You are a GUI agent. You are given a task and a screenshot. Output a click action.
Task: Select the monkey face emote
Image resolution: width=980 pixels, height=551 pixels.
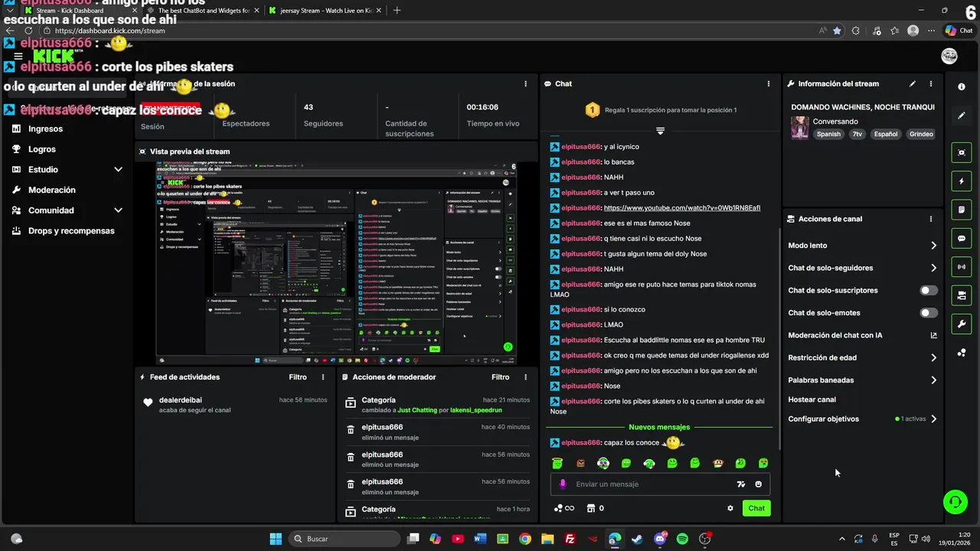(x=717, y=463)
